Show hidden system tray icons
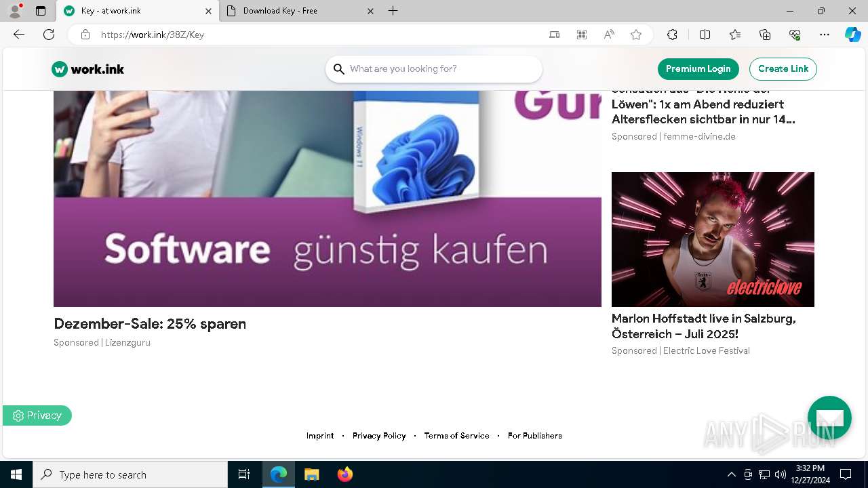The image size is (868, 488). pos(731,474)
